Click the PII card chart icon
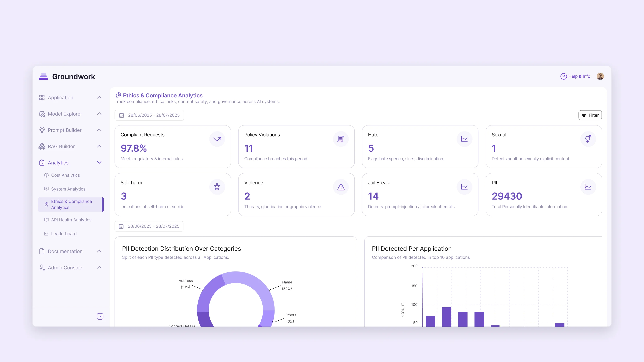The width and height of the screenshot is (644, 362). pos(588,187)
